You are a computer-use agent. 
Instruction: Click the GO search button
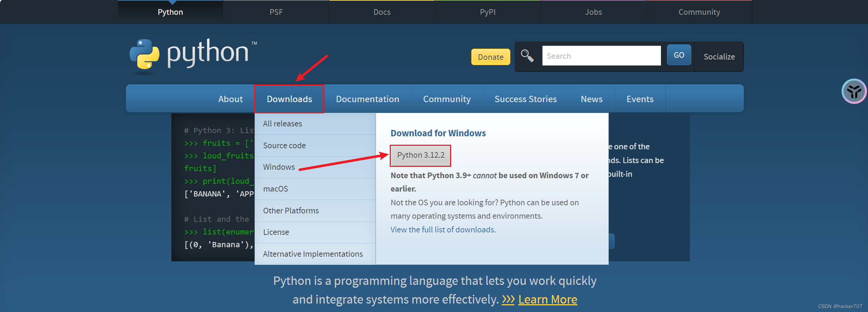[x=679, y=55]
